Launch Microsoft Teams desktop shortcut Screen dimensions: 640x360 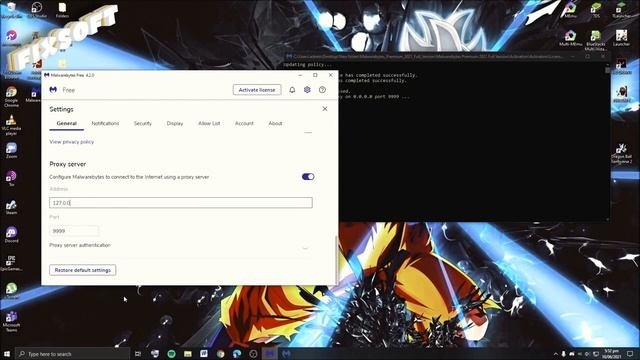click(11, 321)
